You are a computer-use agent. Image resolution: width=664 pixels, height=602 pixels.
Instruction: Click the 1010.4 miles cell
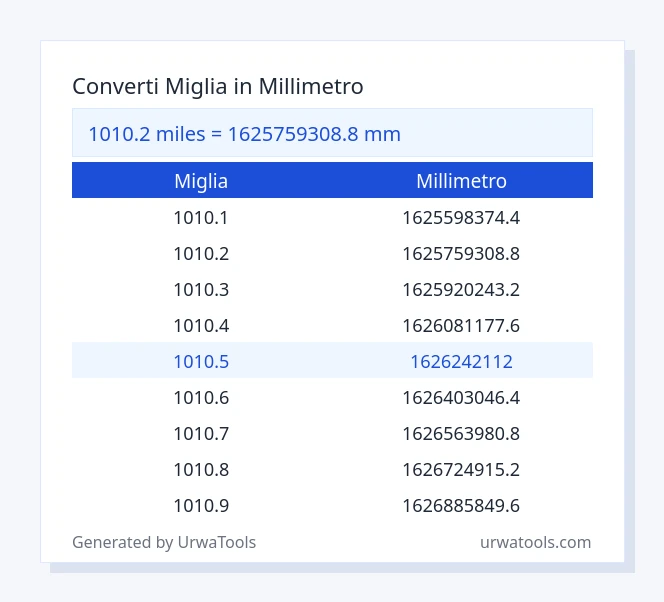[201, 326]
